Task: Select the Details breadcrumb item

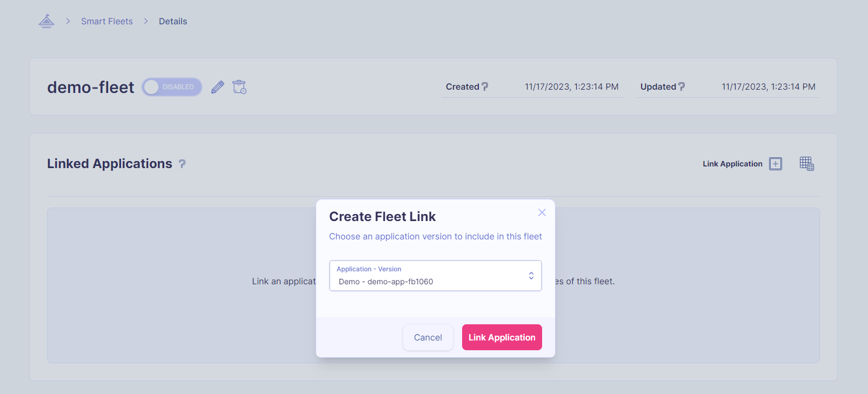Action: (x=173, y=22)
